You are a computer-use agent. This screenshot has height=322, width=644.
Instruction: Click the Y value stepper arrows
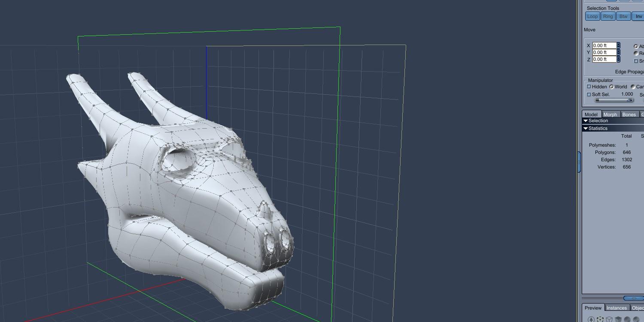click(x=619, y=52)
